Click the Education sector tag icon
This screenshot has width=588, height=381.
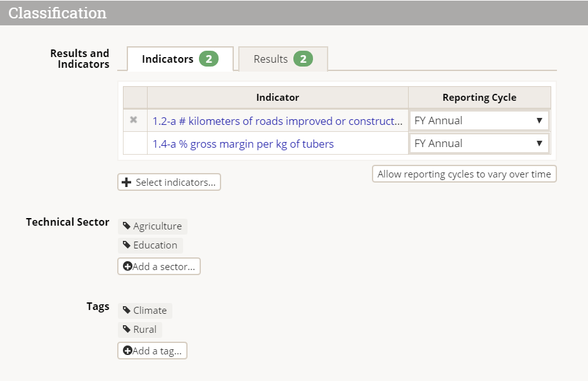click(127, 245)
